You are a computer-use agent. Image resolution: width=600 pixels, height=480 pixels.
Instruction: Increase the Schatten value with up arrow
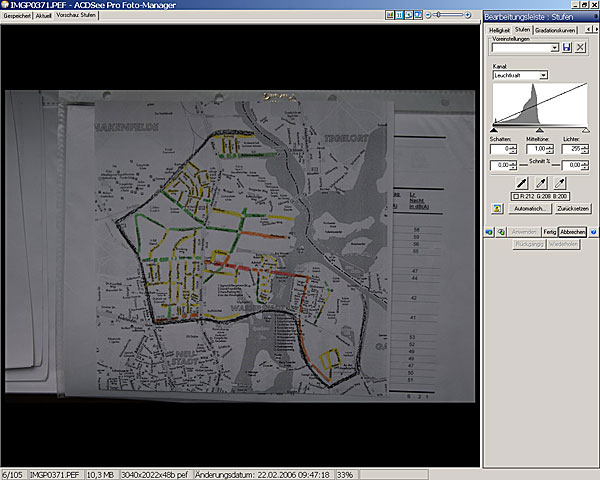[x=515, y=146]
